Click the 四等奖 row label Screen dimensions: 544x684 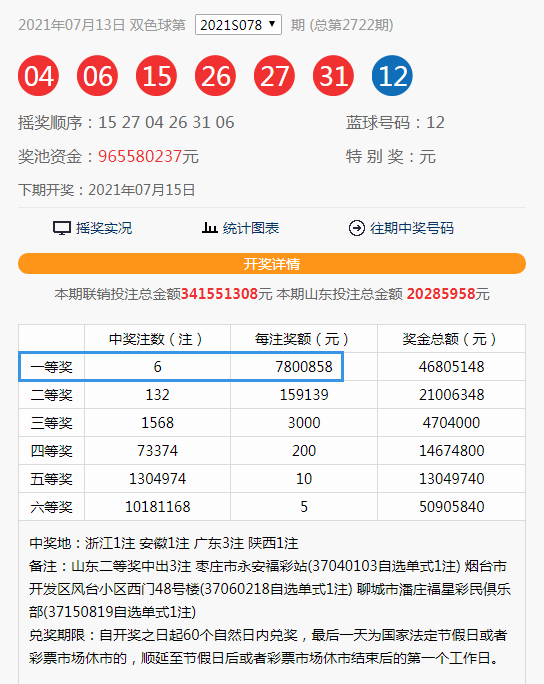(x=51, y=451)
